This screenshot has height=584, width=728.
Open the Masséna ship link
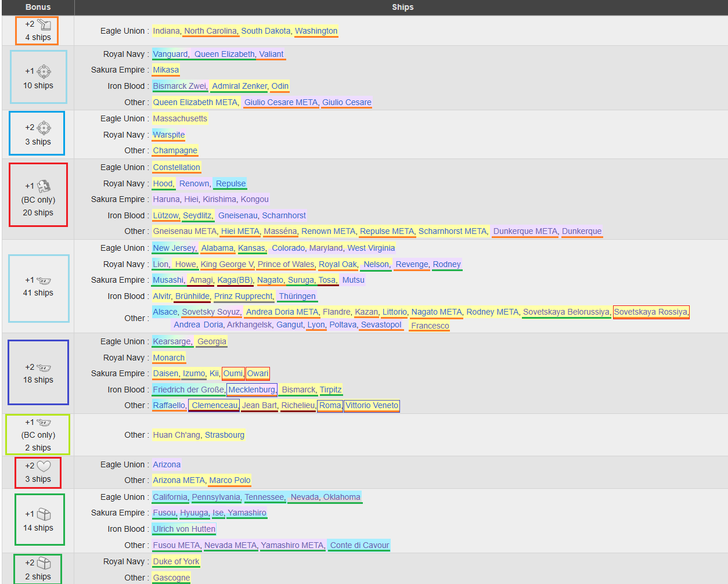point(280,231)
